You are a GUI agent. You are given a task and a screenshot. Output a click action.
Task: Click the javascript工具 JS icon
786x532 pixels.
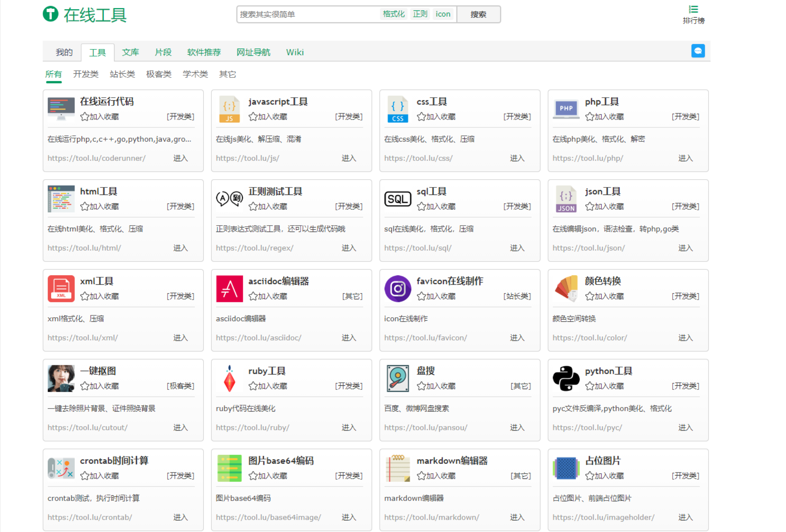[229, 109]
